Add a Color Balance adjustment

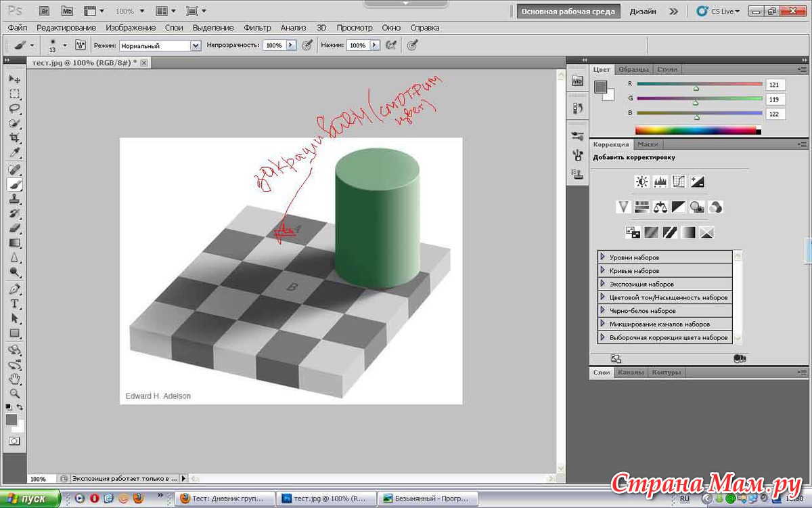(660, 207)
